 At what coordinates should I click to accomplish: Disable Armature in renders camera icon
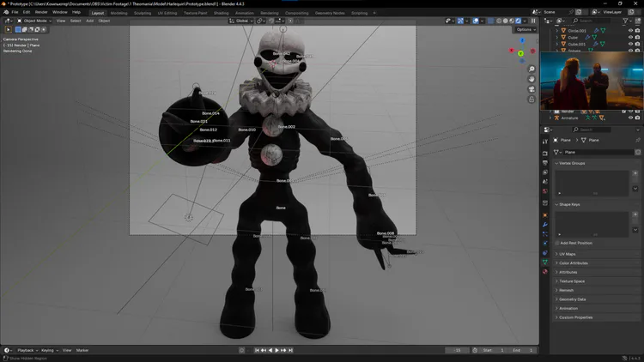637,118
